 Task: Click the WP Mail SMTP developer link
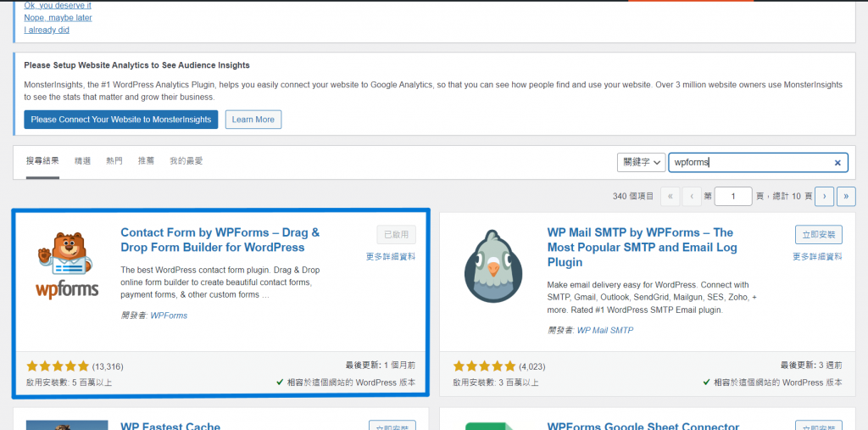coord(605,330)
